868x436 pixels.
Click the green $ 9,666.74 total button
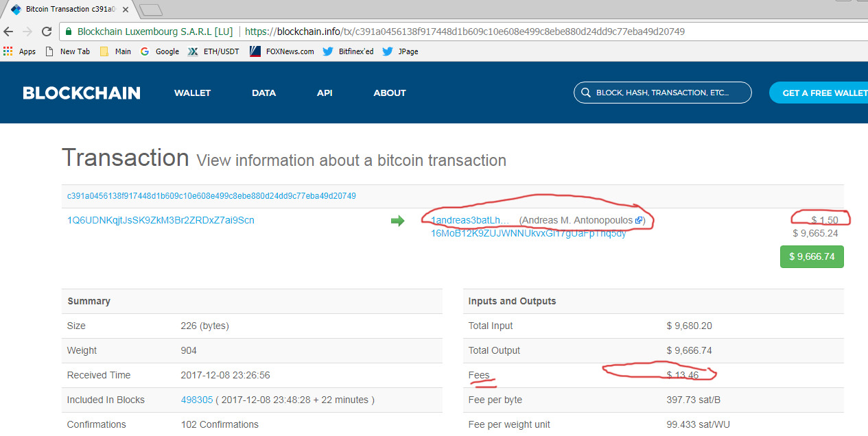[x=812, y=256]
